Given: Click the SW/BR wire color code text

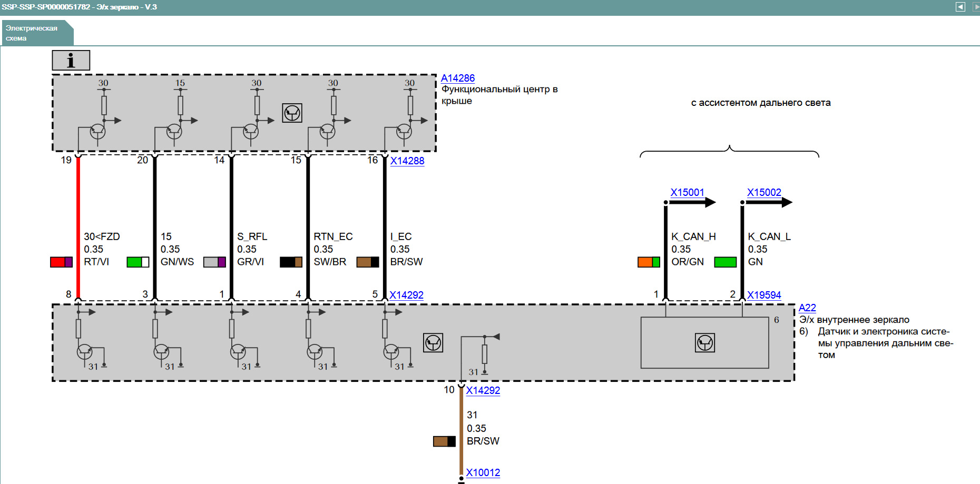Looking at the screenshot, I should [x=330, y=262].
